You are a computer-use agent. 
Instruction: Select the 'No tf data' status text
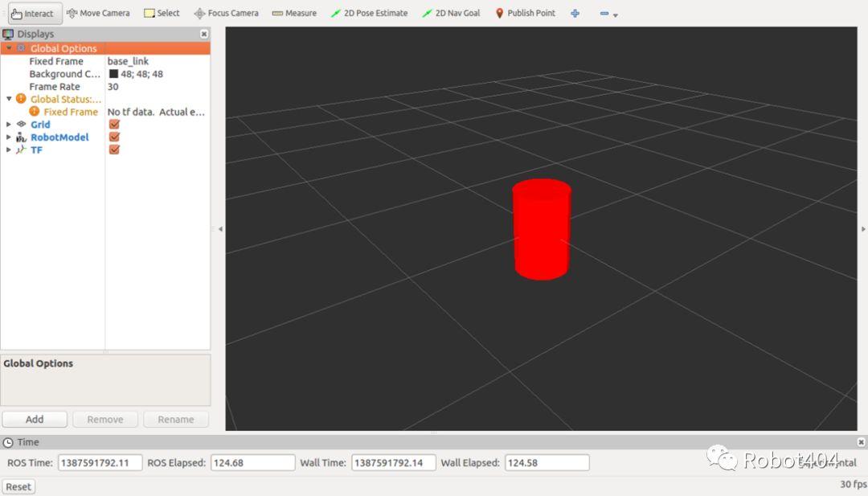[156, 112]
